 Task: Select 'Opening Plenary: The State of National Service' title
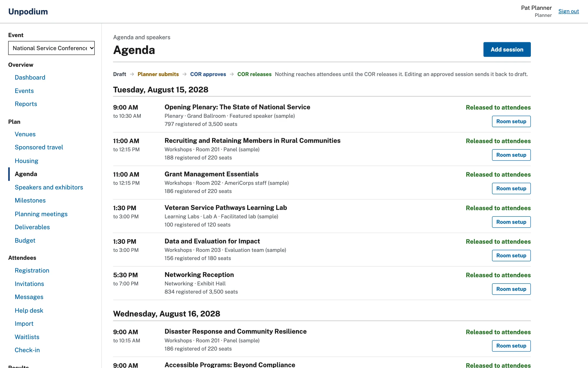pyautogui.click(x=237, y=107)
